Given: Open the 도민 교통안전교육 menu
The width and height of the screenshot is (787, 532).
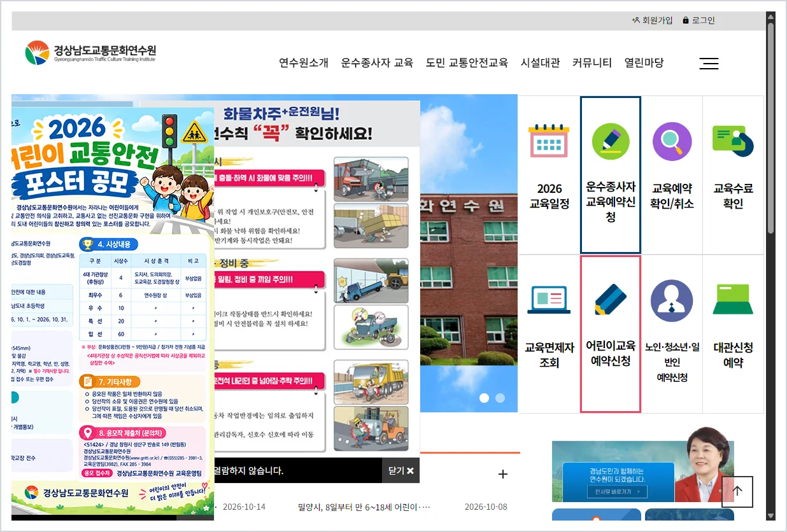Looking at the screenshot, I should pos(467,62).
